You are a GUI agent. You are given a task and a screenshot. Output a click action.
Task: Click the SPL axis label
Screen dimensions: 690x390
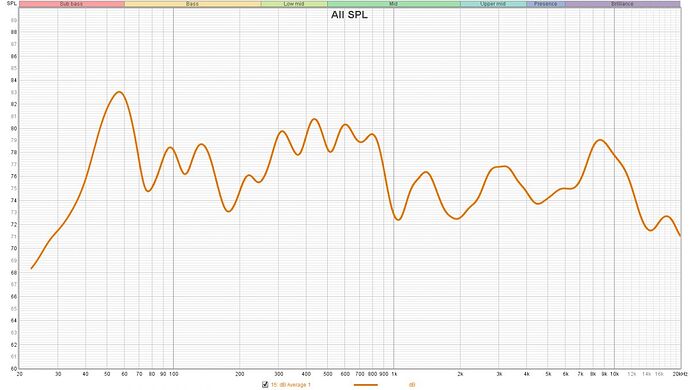(x=12, y=4)
